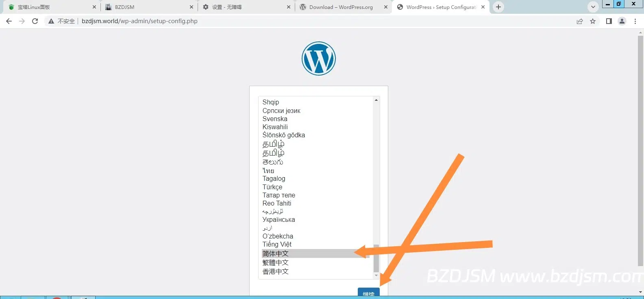
Task: Close the Download – WordPress.org tab
Action: 386,7
